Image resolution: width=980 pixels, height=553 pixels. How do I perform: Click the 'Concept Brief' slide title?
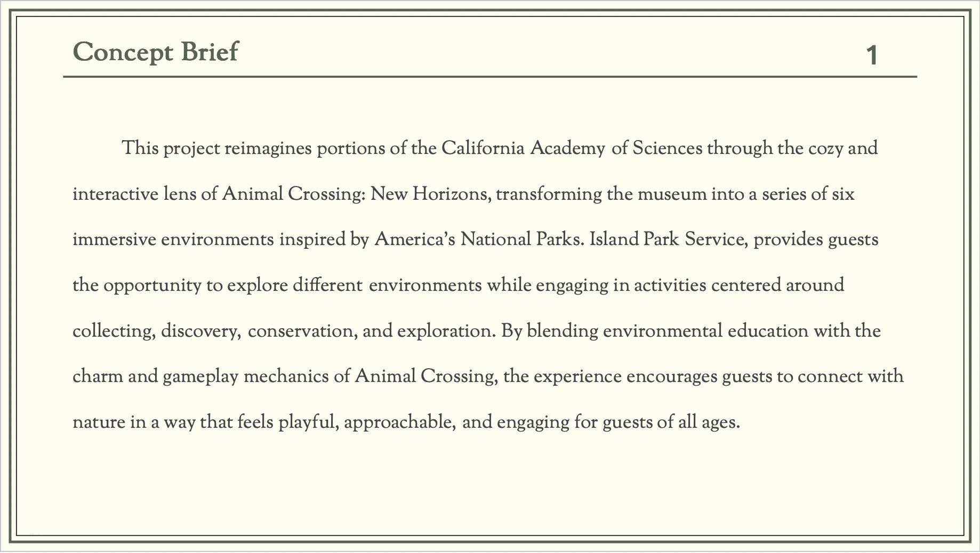click(x=155, y=52)
